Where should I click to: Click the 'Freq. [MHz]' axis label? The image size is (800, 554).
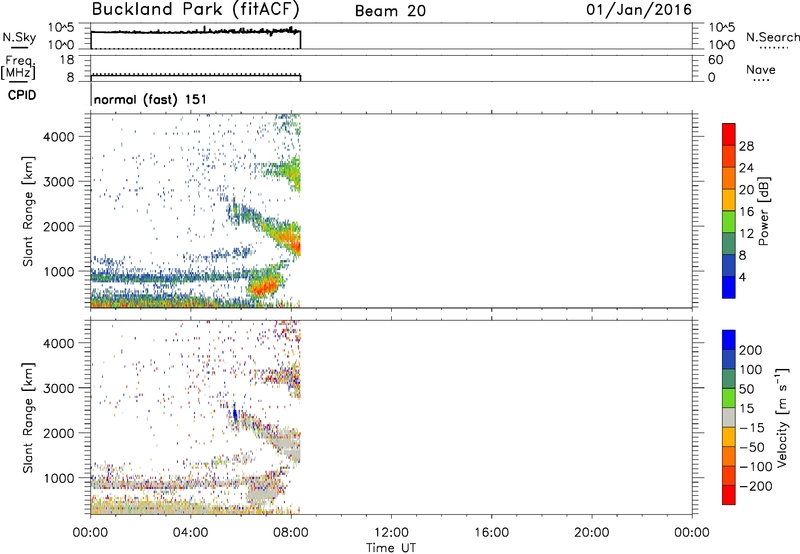(x=18, y=67)
